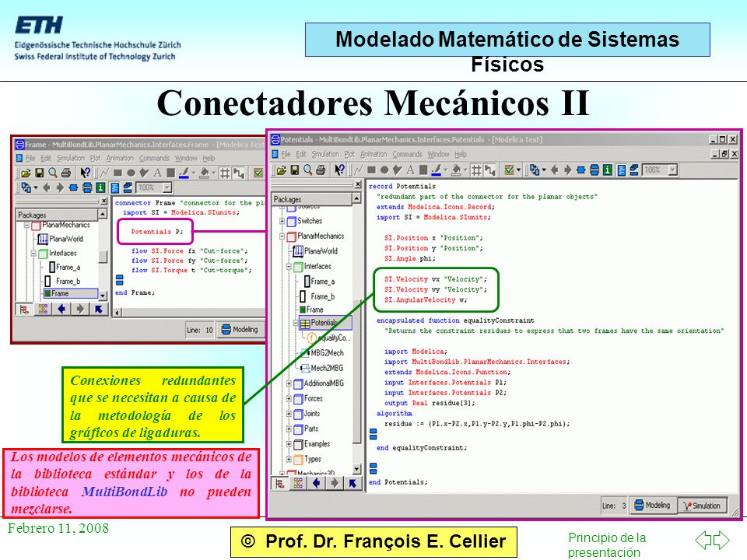Select MBG2Mech in package tree
The width and height of the screenshot is (747, 560).
[322, 353]
